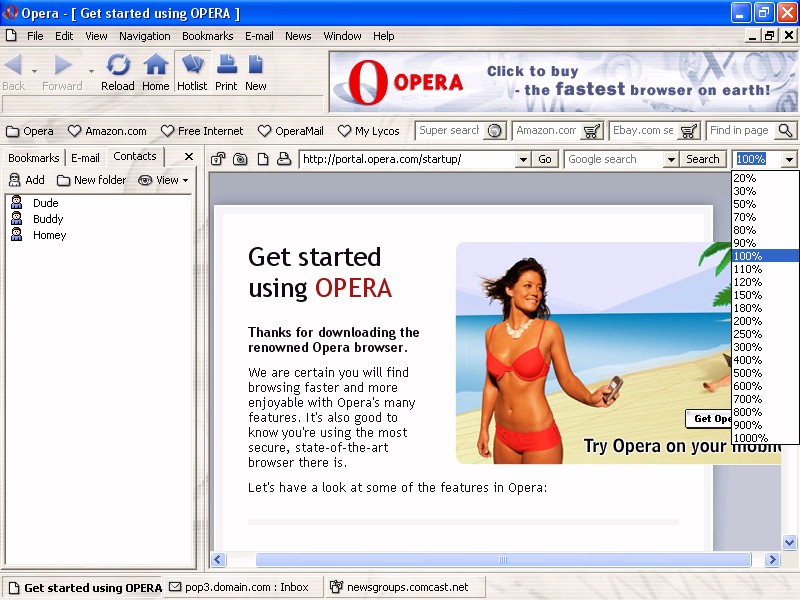Open the Free Internet bookmark

pyautogui.click(x=202, y=131)
